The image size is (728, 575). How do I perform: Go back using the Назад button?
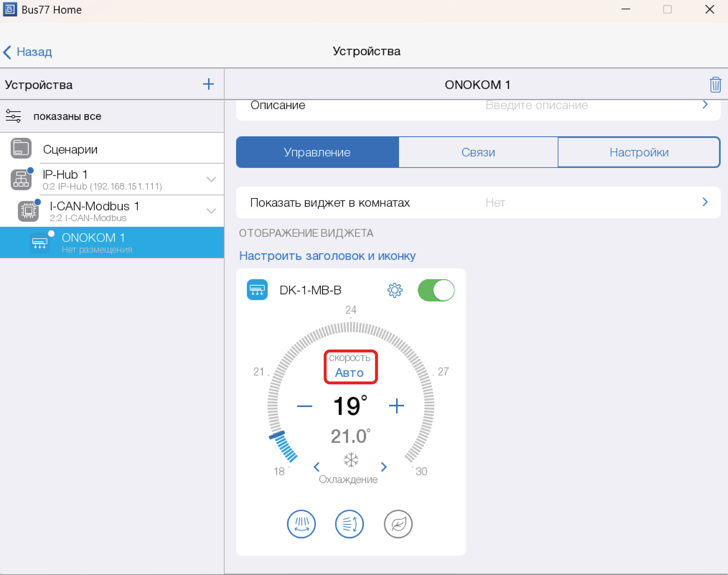click(28, 52)
